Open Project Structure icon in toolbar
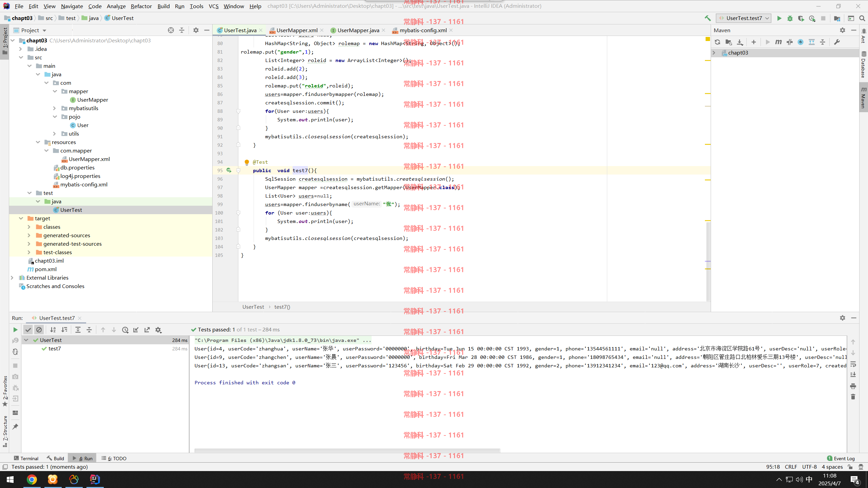The height and width of the screenshot is (488, 868). pyautogui.click(x=837, y=18)
